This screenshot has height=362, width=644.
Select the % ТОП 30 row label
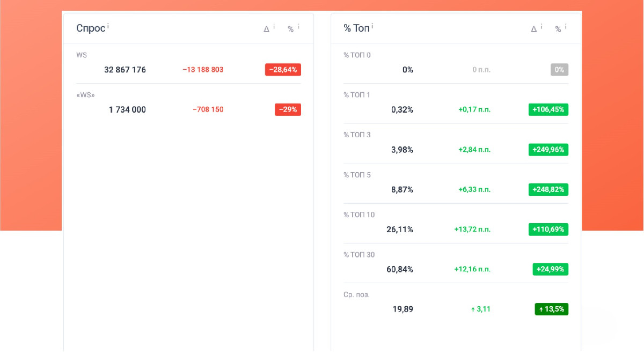click(359, 255)
